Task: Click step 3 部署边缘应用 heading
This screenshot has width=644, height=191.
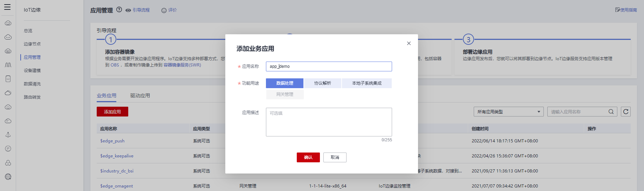Action: pyautogui.click(x=478, y=52)
